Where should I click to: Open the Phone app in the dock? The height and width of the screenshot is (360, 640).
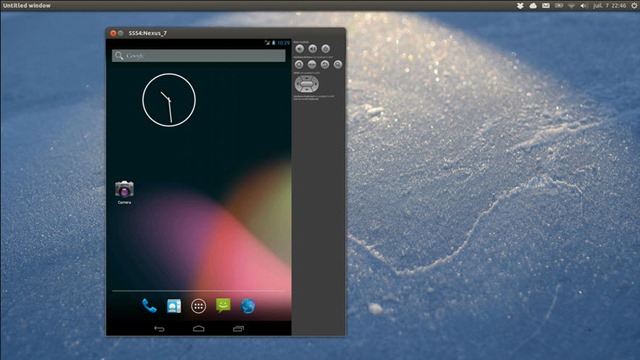149,306
